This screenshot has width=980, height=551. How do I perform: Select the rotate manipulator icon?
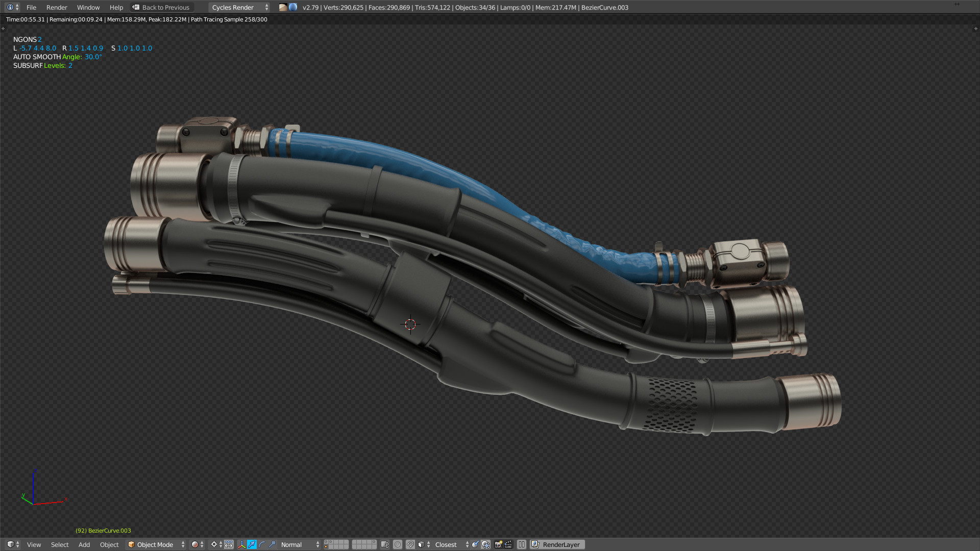click(x=262, y=544)
